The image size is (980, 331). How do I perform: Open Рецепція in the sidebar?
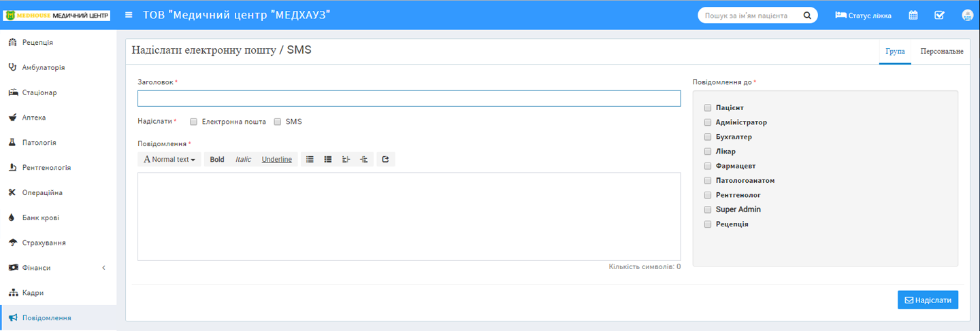coord(59,42)
